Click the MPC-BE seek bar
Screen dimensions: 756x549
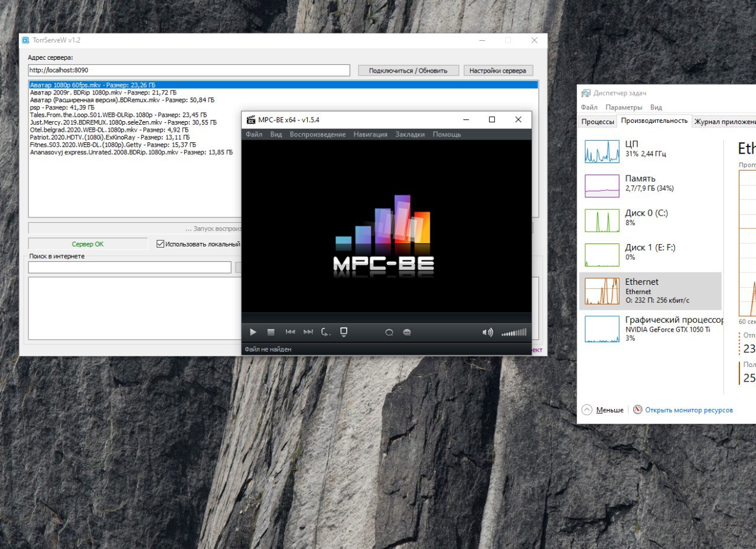[x=386, y=318]
